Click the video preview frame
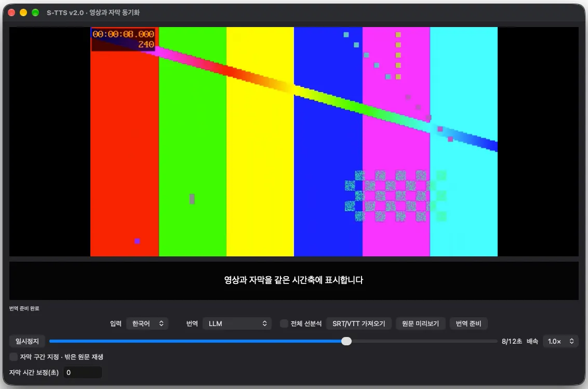The height and width of the screenshot is (389, 588). 293,141
